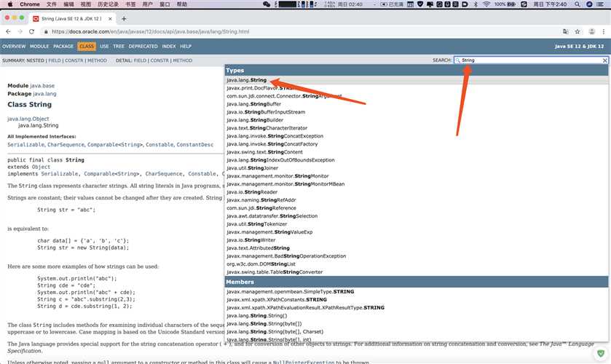Open the translate page icon in address bar
Screen dimensions: 611x364
(x=565, y=31)
